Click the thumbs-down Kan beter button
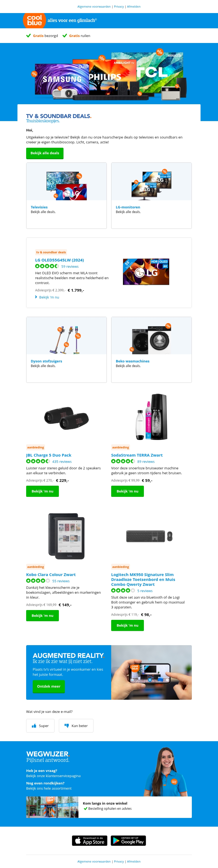The height and width of the screenshot is (868, 218). click(x=76, y=725)
